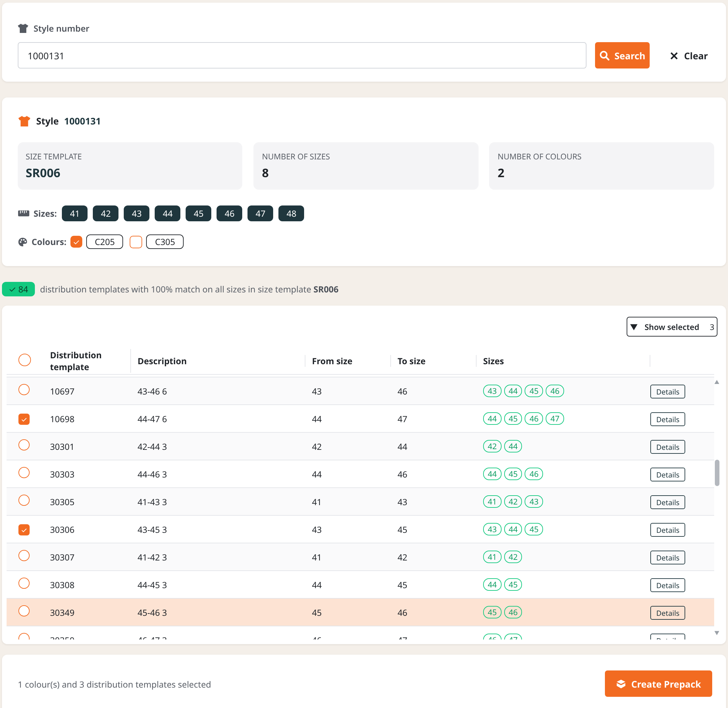Screen dimensions: 728x708
Task: Click the green 84 match badge
Action: [18, 289]
